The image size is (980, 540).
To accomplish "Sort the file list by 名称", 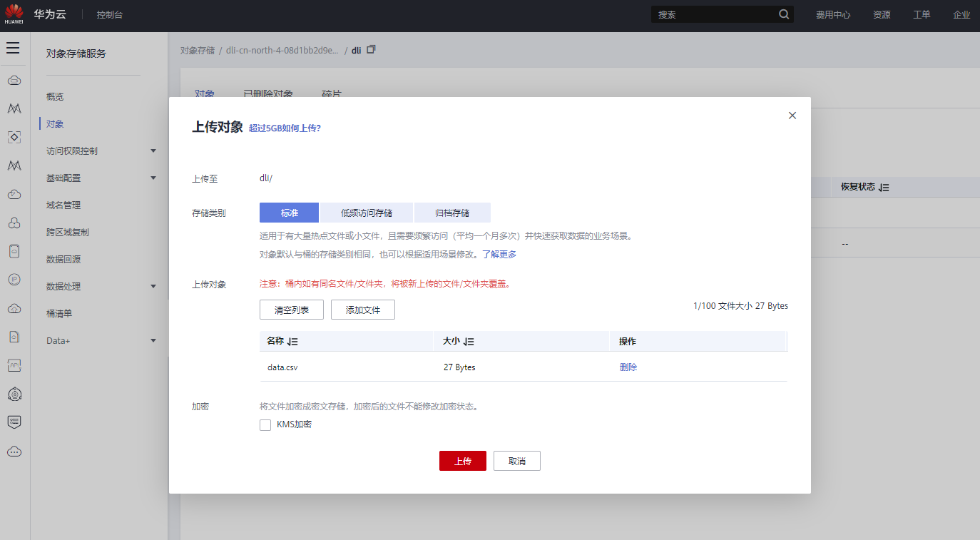I will (292, 342).
